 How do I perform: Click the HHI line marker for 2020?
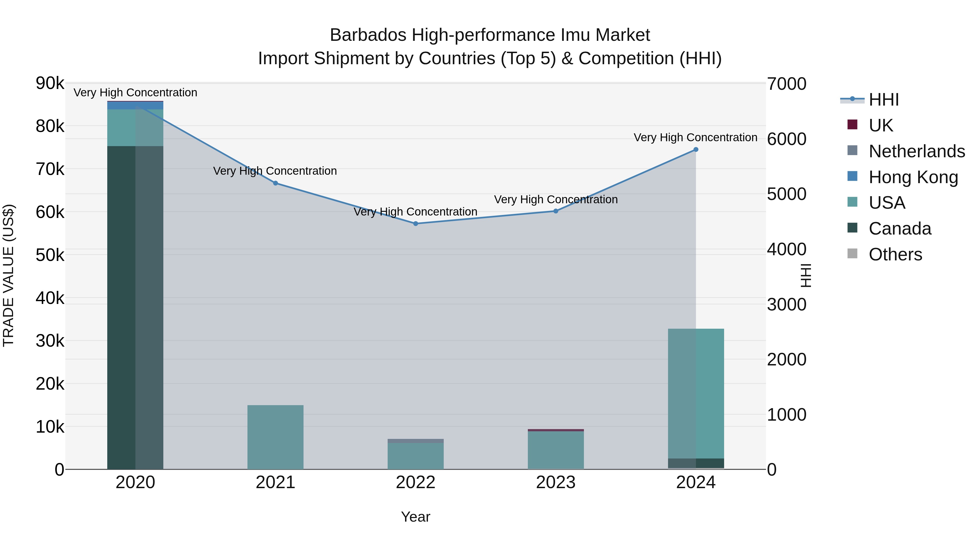(136, 106)
